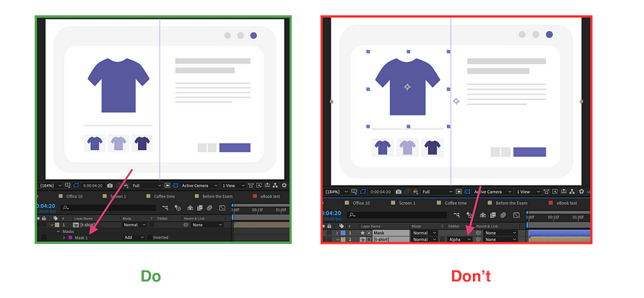644x298 pixels.
Task: Click the 0:00:04:20 timecode in Do viewer
Action: click(92, 185)
